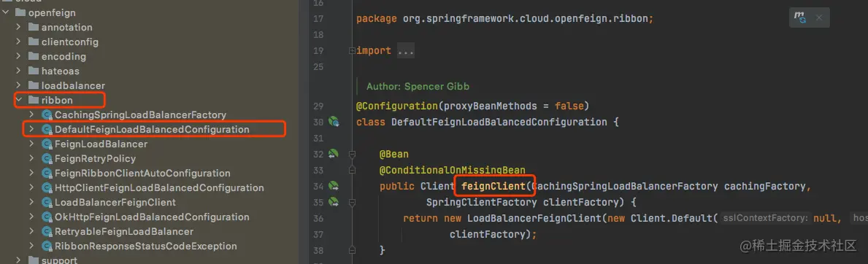Click the encoding package folder icon
The image size is (868, 264).
(x=33, y=56)
